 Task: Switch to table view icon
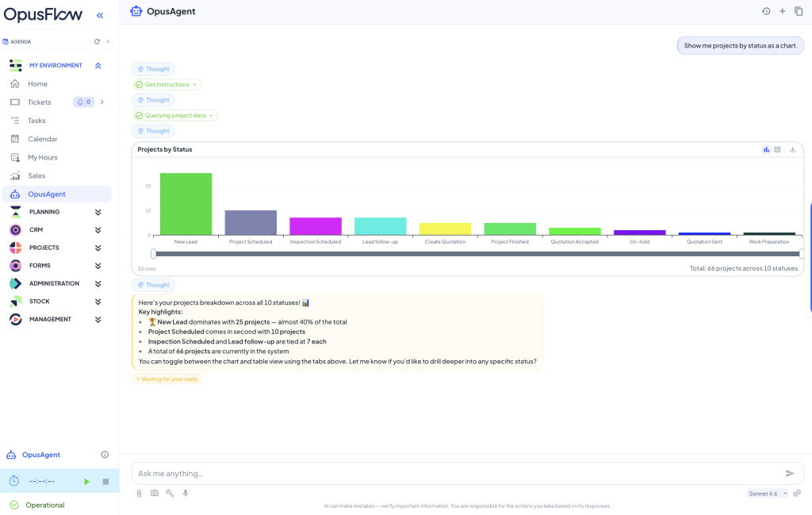pyautogui.click(x=777, y=150)
